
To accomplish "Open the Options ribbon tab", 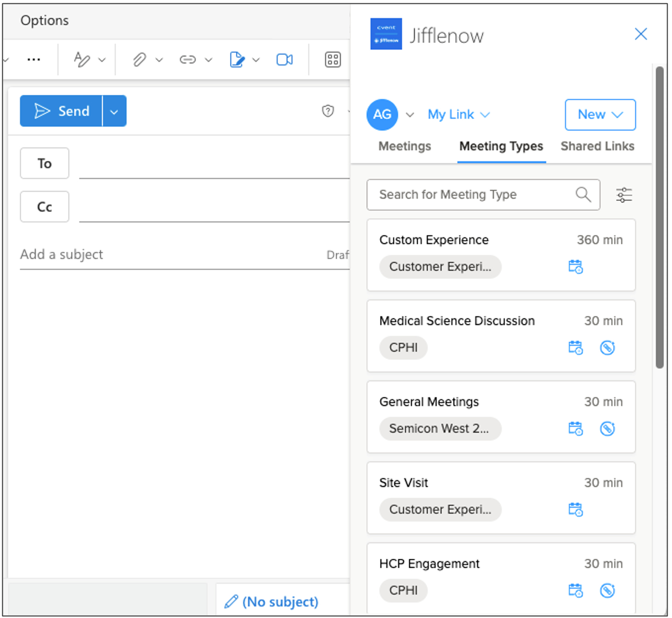I will click(x=45, y=20).
